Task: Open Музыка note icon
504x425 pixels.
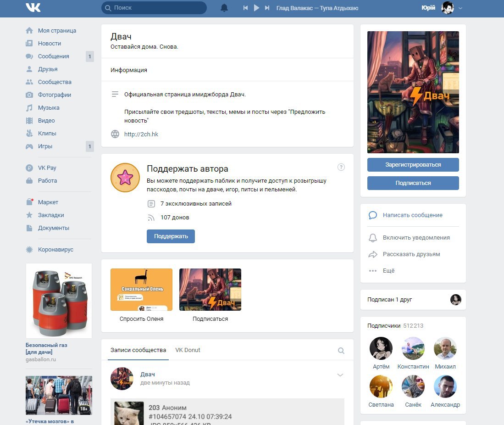Action: coord(29,108)
